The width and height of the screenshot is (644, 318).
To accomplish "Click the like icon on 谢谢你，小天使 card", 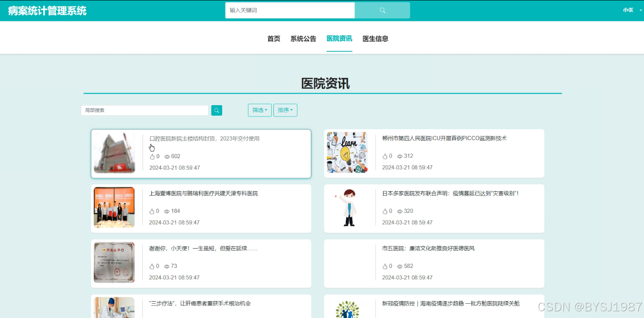I will pyautogui.click(x=152, y=266).
